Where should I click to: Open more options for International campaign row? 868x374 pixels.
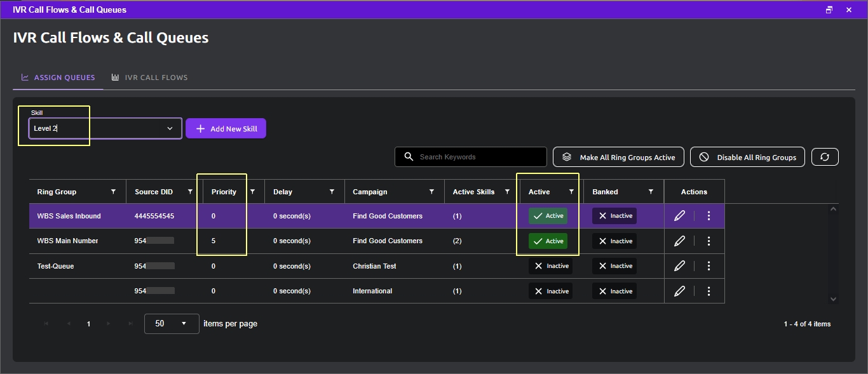[709, 291]
